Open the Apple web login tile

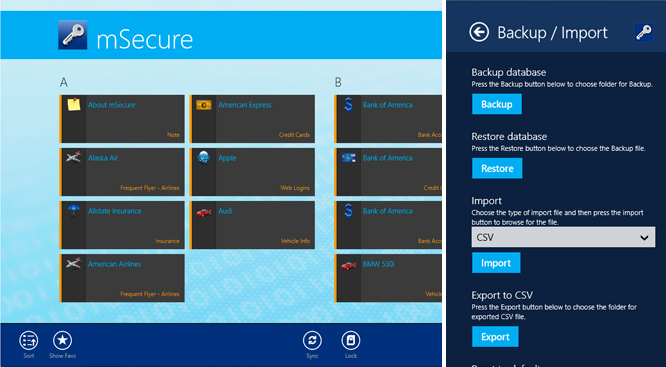pos(252,172)
